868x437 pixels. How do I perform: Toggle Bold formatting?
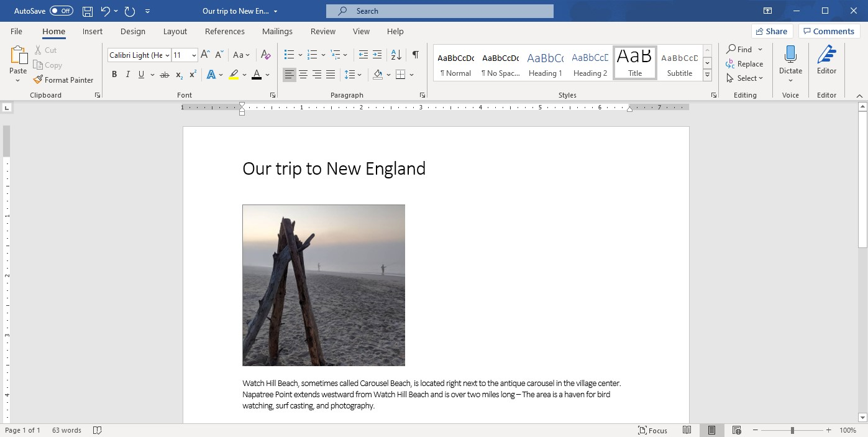pyautogui.click(x=114, y=75)
